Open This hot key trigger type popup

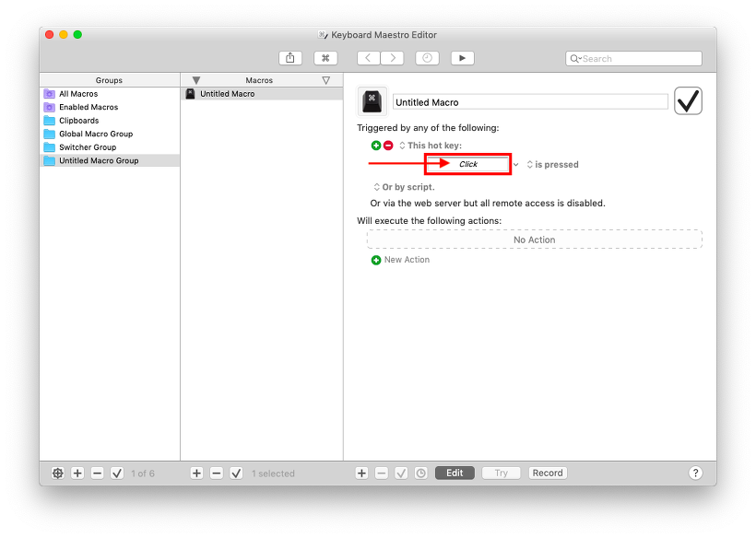click(430, 146)
